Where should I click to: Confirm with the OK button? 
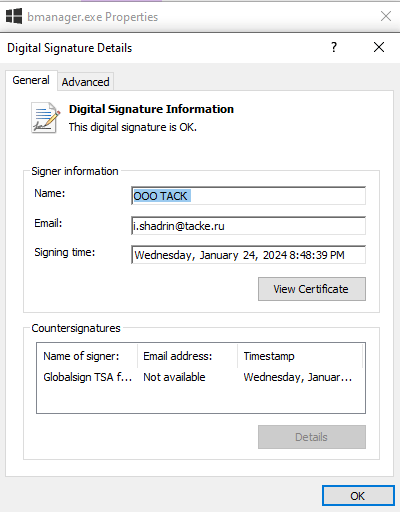click(x=358, y=496)
